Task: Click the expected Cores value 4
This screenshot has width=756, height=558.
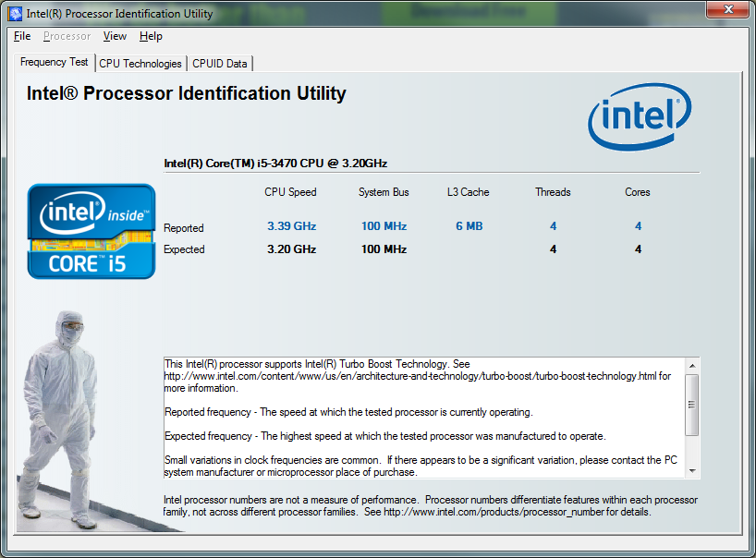Action: (638, 249)
